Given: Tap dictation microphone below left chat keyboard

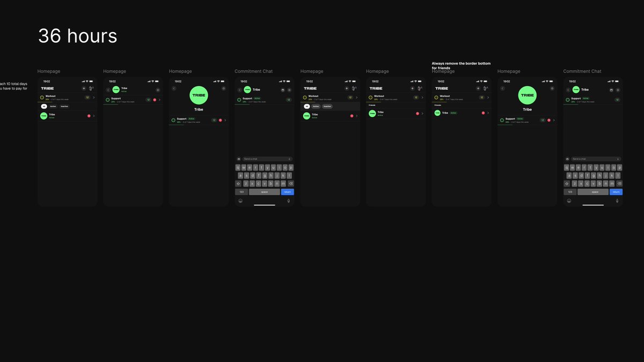Looking at the screenshot, I should pyautogui.click(x=289, y=201).
